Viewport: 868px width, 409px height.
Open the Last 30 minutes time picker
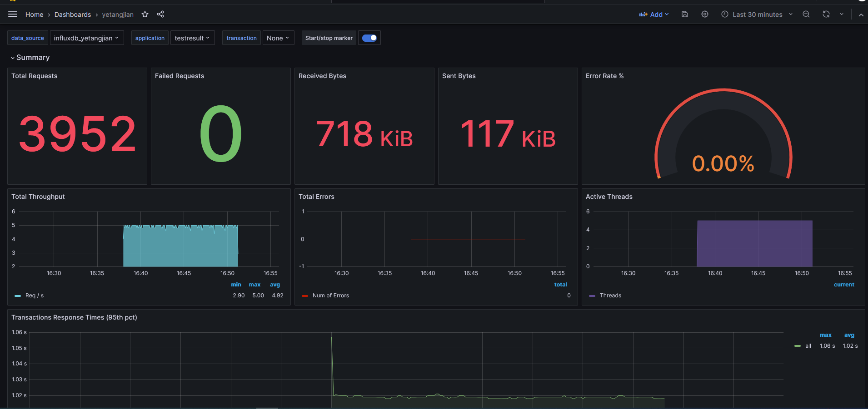coord(756,14)
